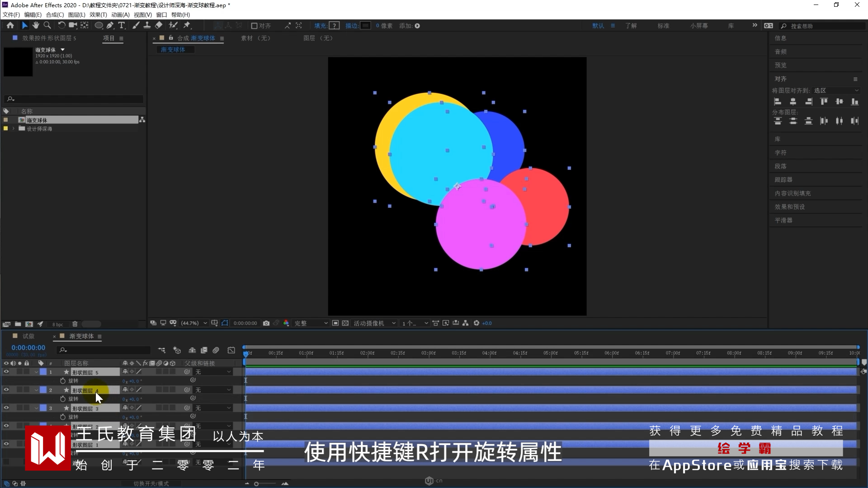Open the 完整 resolution dropdown
The height and width of the screenshot is (488, 868).
311,323
